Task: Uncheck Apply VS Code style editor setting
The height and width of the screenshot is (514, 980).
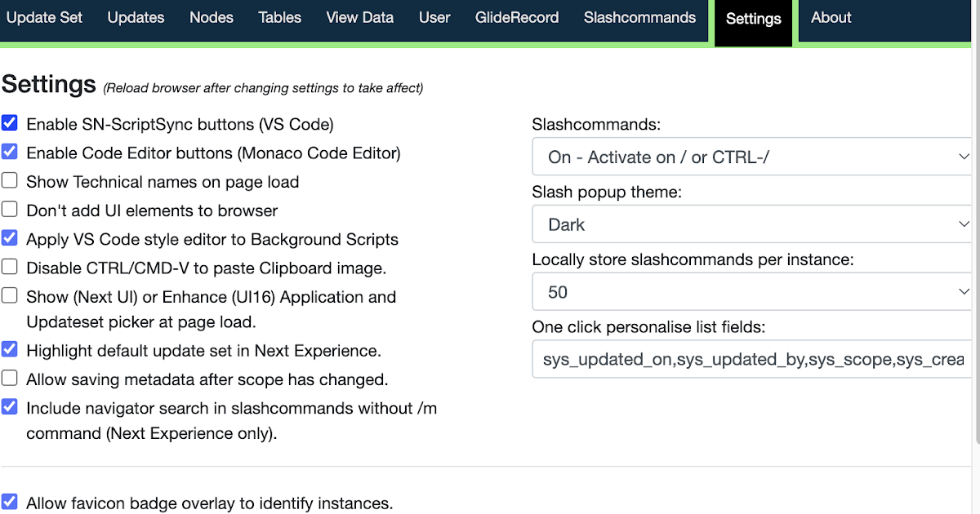Action: pyautogui.click(x=9, y=237)
